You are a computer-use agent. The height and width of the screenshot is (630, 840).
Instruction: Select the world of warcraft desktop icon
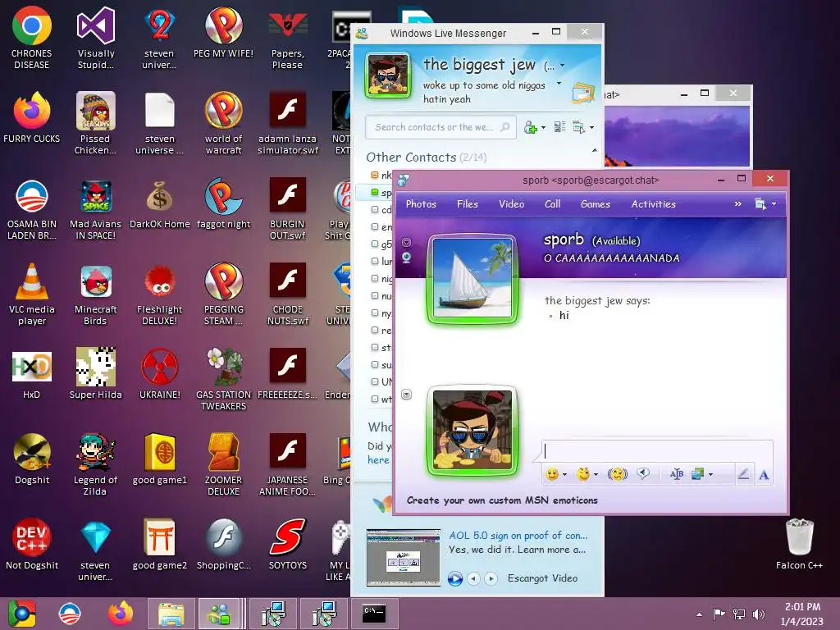223,124
